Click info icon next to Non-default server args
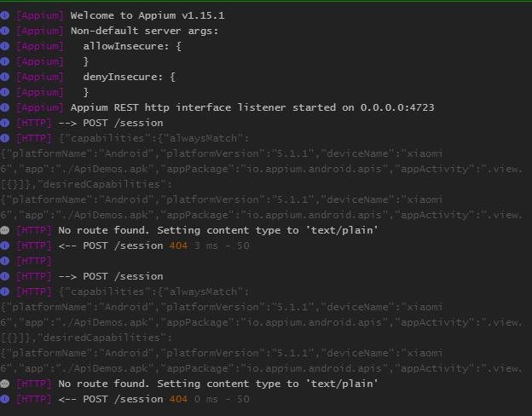The width and height of the screenshot is (532, 416). tap(5, 31)
